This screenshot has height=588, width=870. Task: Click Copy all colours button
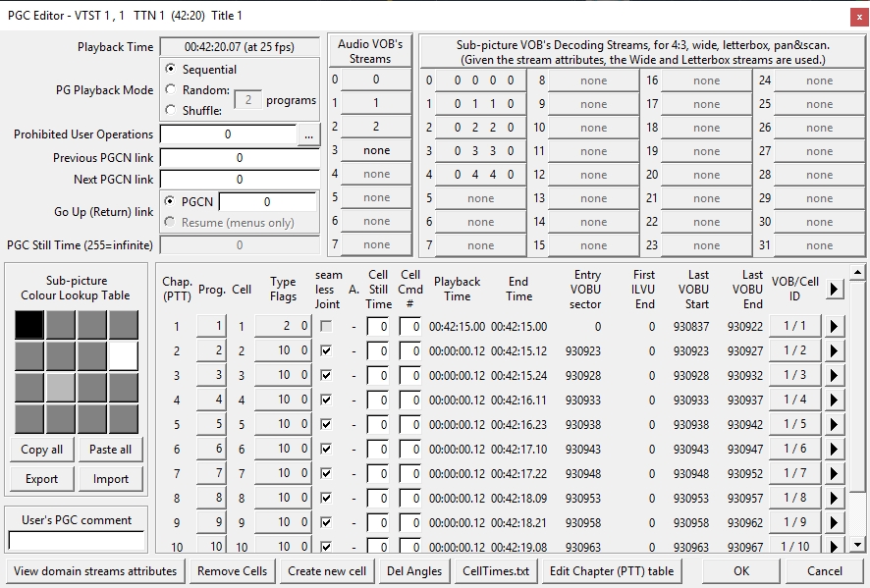[x=41, y=450]
